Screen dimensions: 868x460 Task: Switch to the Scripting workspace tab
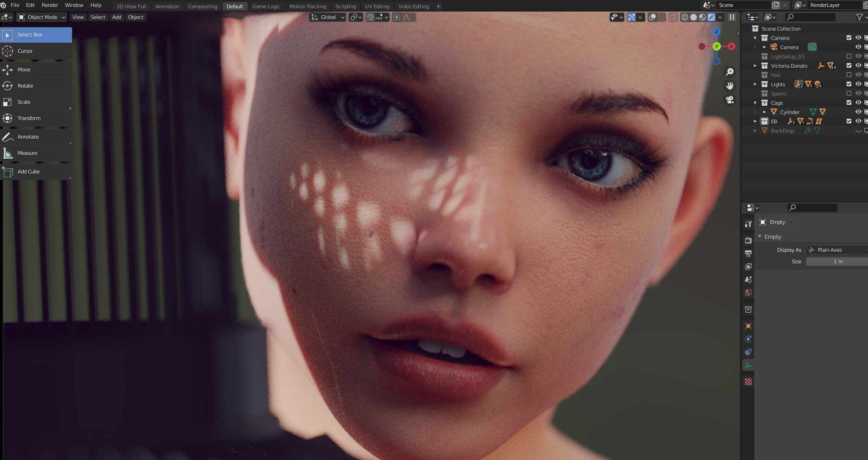(346, 6)
